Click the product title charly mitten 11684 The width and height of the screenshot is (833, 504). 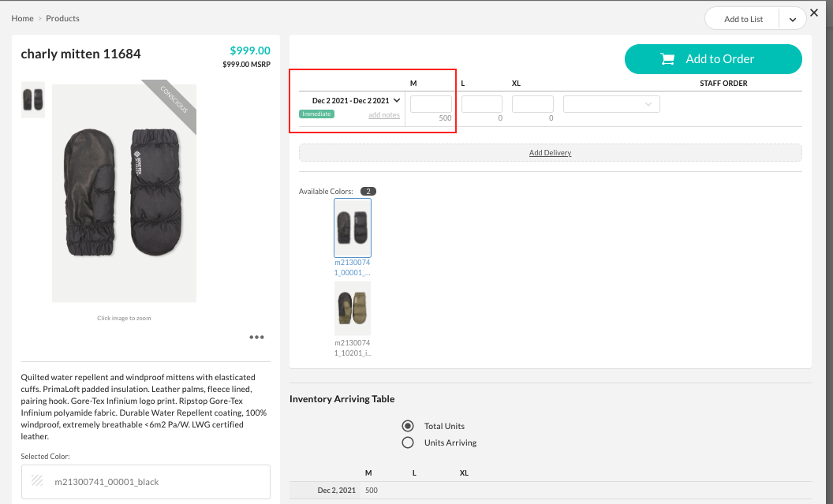pos(80,54)
